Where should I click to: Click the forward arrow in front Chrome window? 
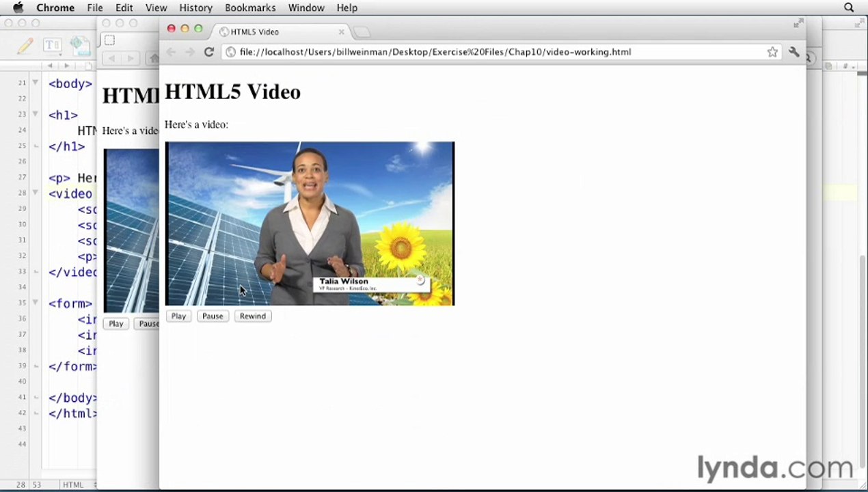point(189,52)
